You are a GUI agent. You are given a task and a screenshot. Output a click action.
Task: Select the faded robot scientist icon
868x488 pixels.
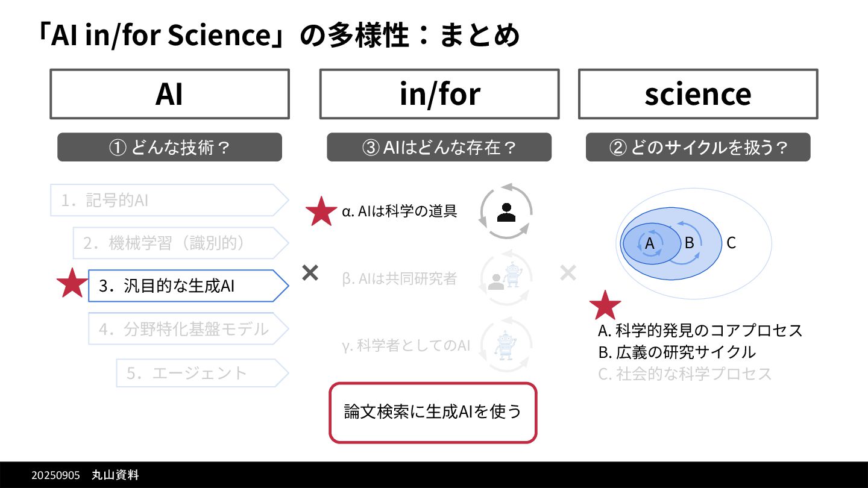[x=506, y=345]
